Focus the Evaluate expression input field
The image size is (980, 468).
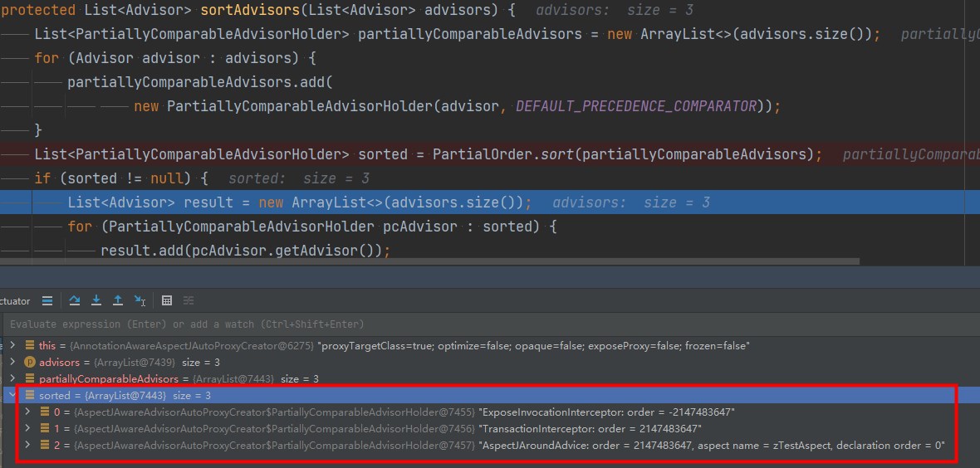coord(490,324)
